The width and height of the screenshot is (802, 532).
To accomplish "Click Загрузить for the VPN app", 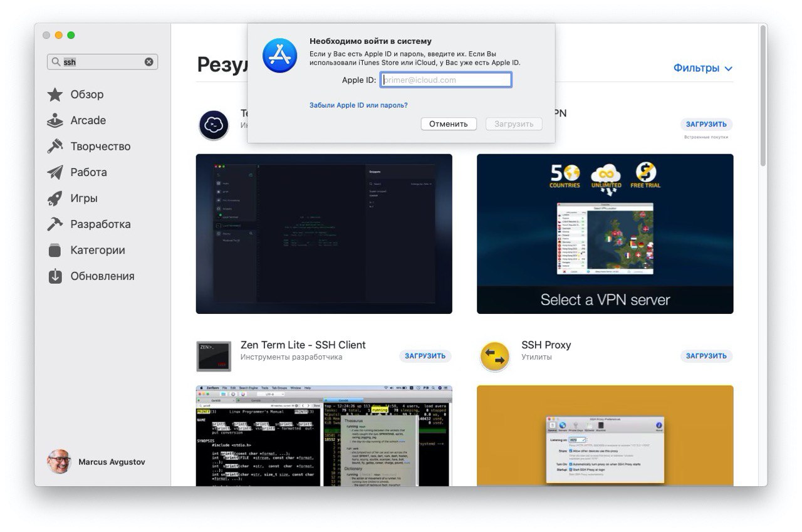I will 706,125.
